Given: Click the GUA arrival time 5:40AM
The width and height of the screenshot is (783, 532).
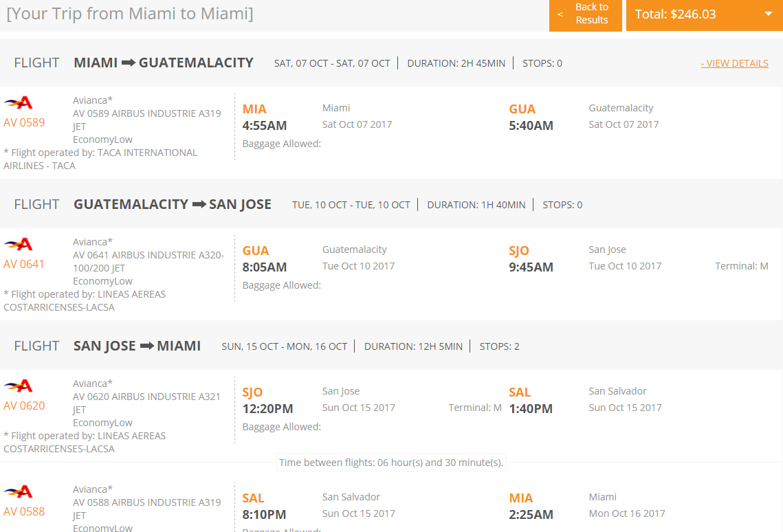Looking at the screenshot, I should [531, 126].
